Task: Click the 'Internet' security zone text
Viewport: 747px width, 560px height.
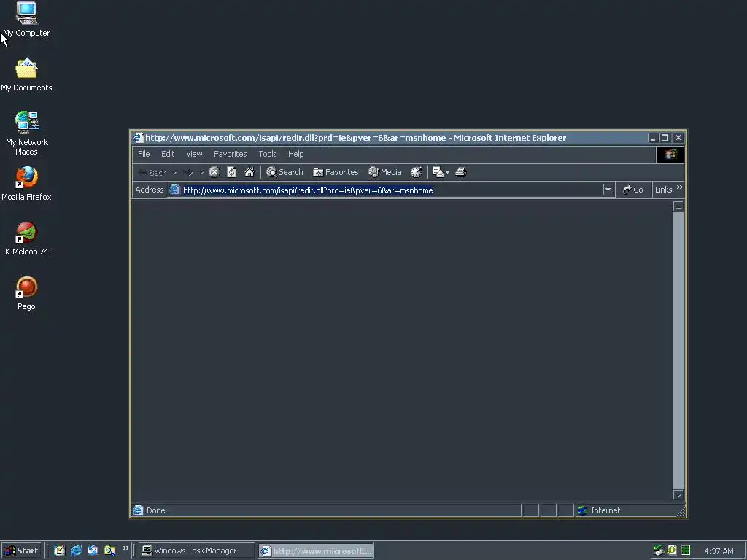Action: [605, 510]
